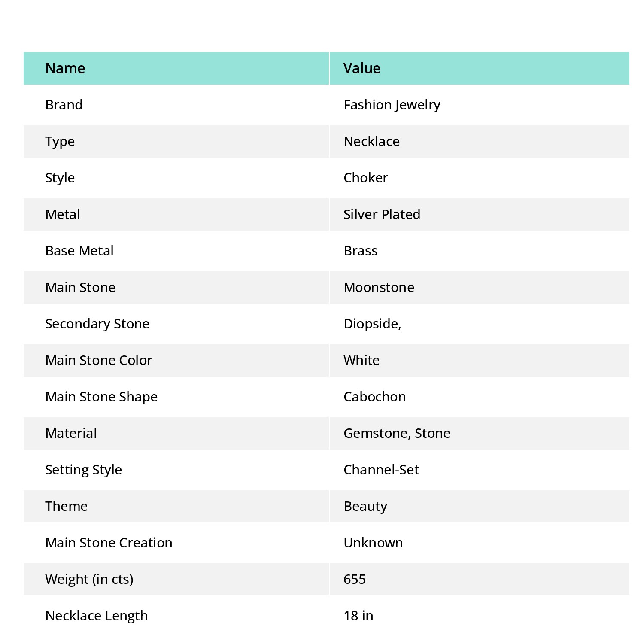Select the White color value

tap(361, 360)
